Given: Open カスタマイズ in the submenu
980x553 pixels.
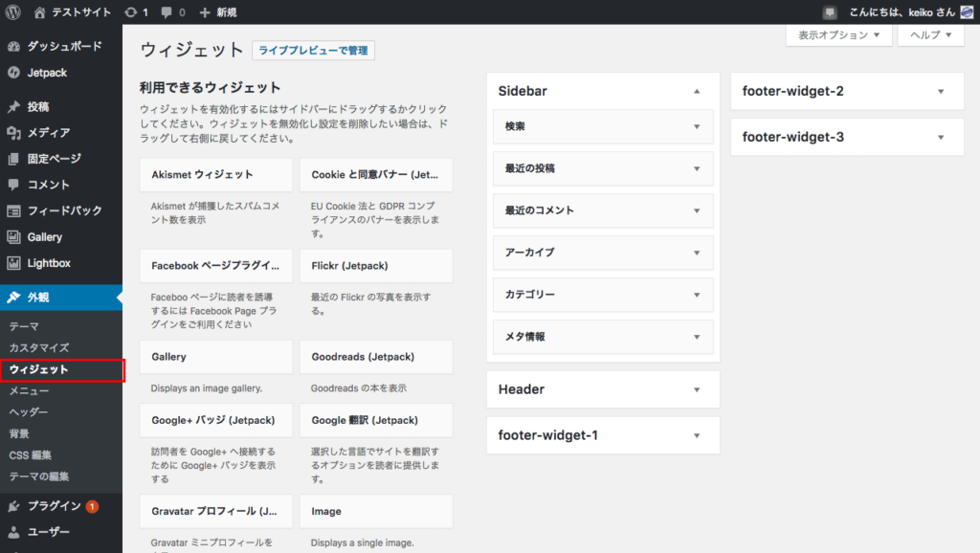Looking at the screenshot, I should [x=38, y=347].
